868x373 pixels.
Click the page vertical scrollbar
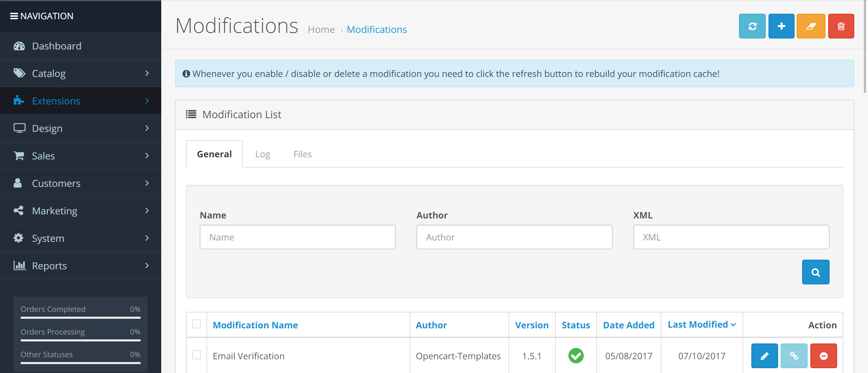click(x=865, y=47)
